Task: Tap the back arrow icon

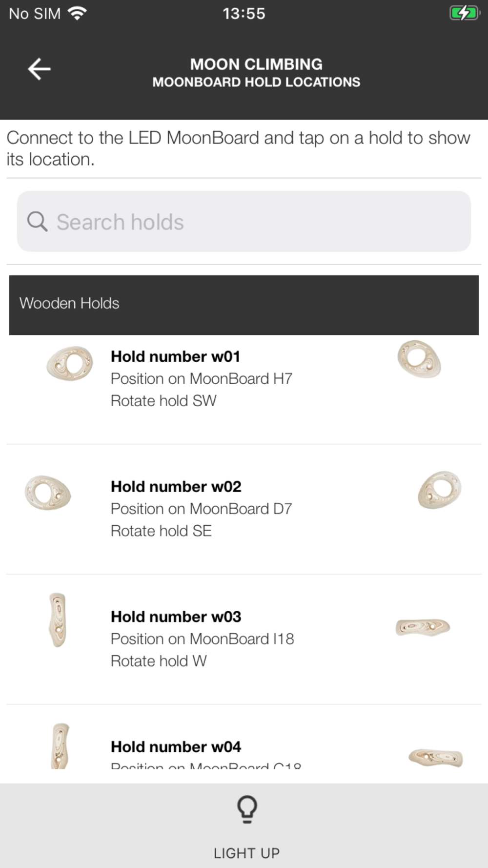Action: click(x=39, y=69)
